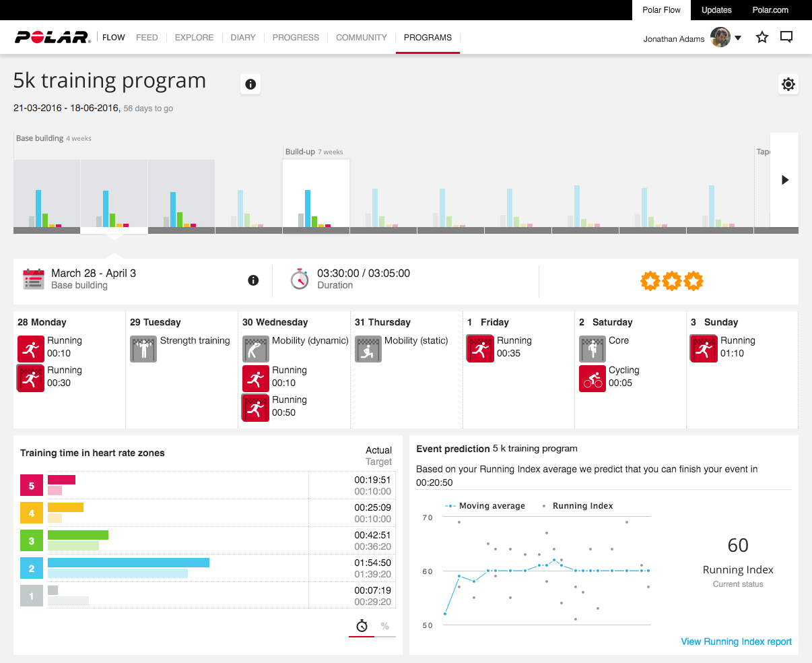Open program settings gear icon
This screenshot has width=812, height=663.
[x=788, y=84]
